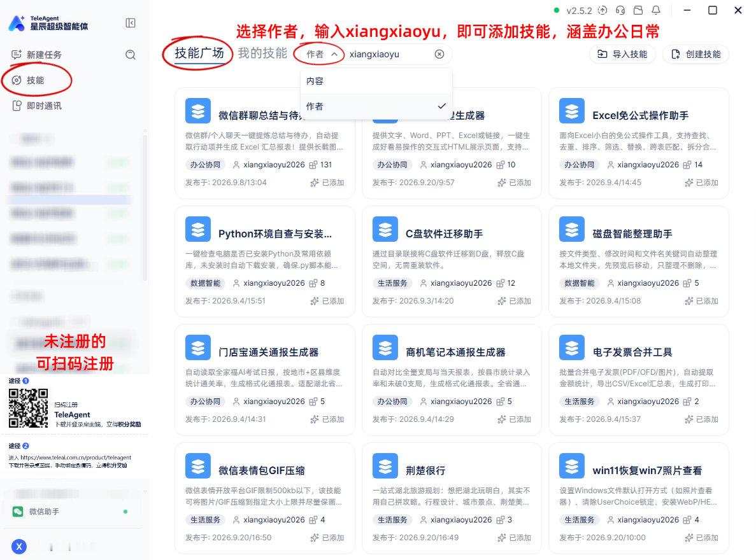Click 生活服务 tag on C盘软件迁移助手 card
This screenshot has width=756, height=560.
tap(392, 283)
